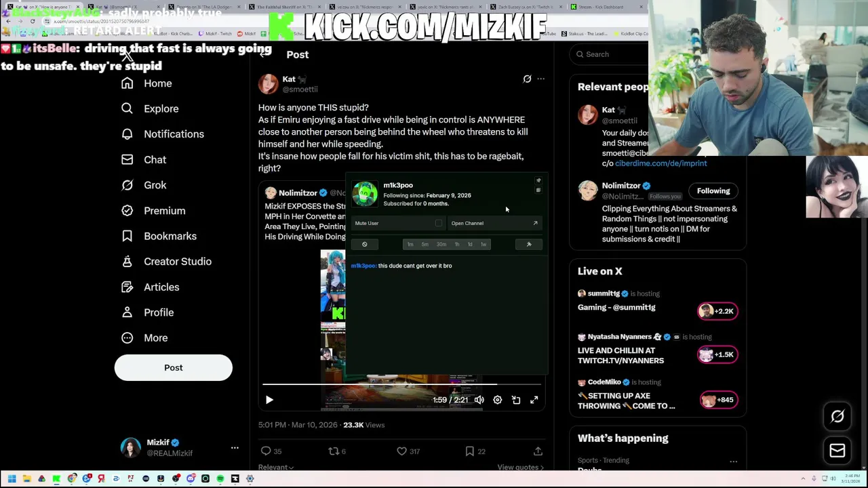Open summit1g Gaming live broadcast
Image resolution: width=868 pixels, height=488 pixels.
pyautogui.click(x=657, y=303)
